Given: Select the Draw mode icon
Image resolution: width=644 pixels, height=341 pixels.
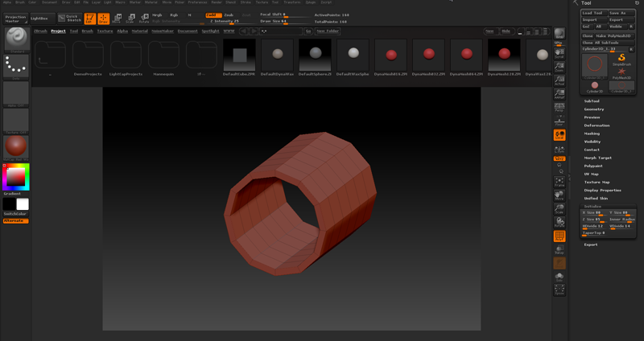Looking at the screenshot, I should [x=104, y=18].
